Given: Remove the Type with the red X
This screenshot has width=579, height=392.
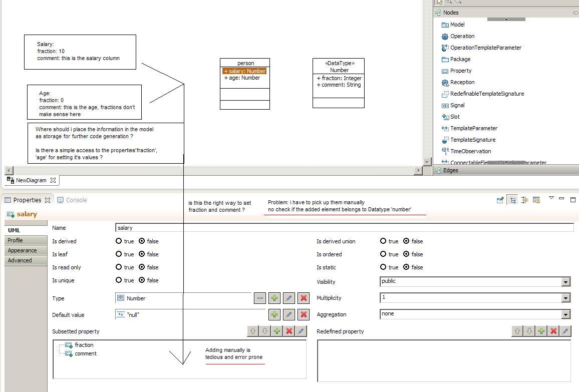Looking at the screenshot, I should [304, 298].
